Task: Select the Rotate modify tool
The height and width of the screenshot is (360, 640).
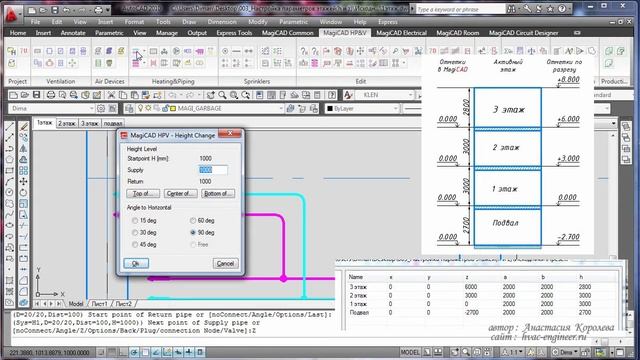Action: click(24, 193)
